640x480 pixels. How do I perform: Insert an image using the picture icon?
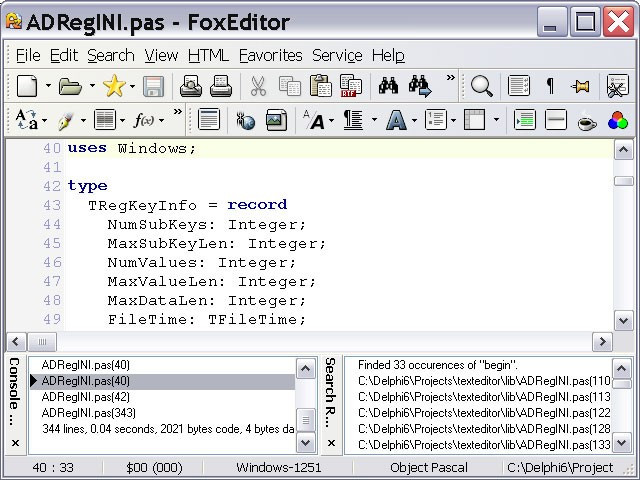pyautogui.click(x=276, y=120)
